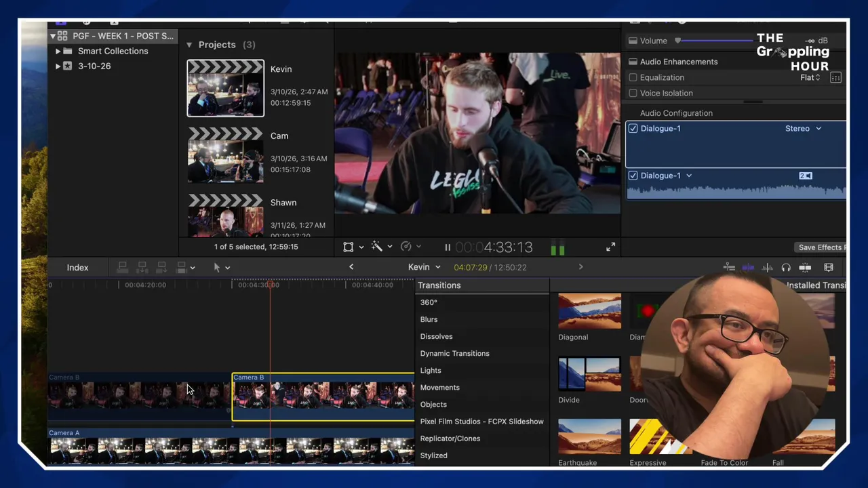Image resolution: width=868 pixels, height=488 pixels.
Task: Select Replicator/Clones transitions category
Action: coord(450,439)
